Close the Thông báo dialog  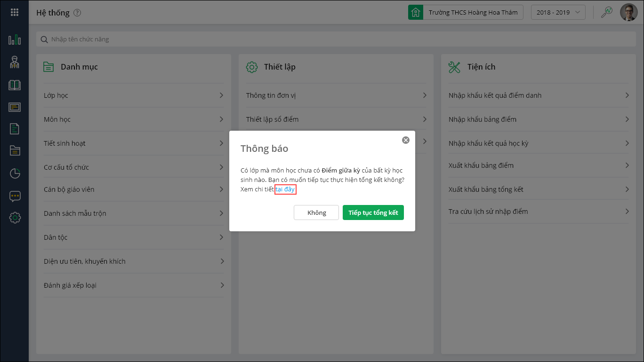(x=405, y=140)
